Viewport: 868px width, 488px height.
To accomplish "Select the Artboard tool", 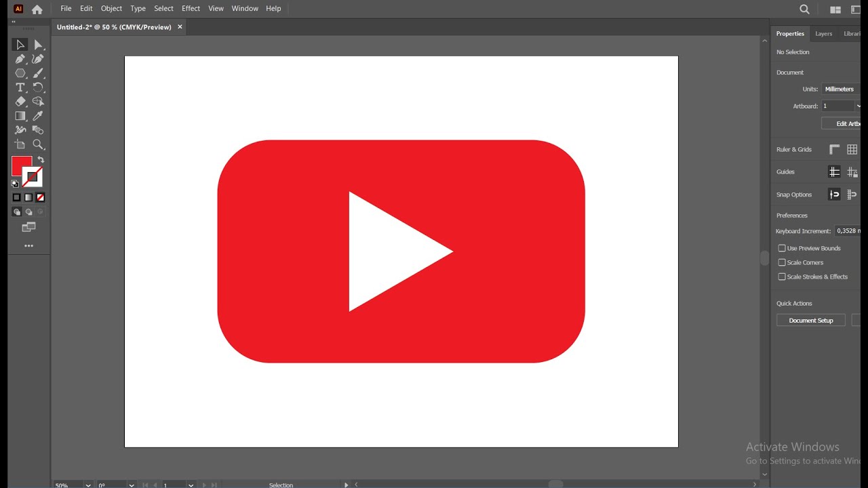I will 20,144.
